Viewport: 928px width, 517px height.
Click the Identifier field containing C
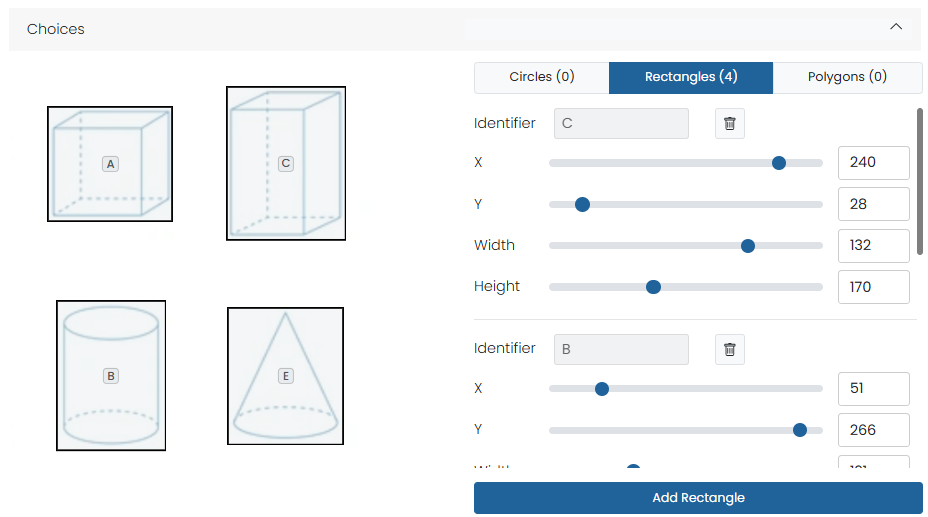(621, 123)
